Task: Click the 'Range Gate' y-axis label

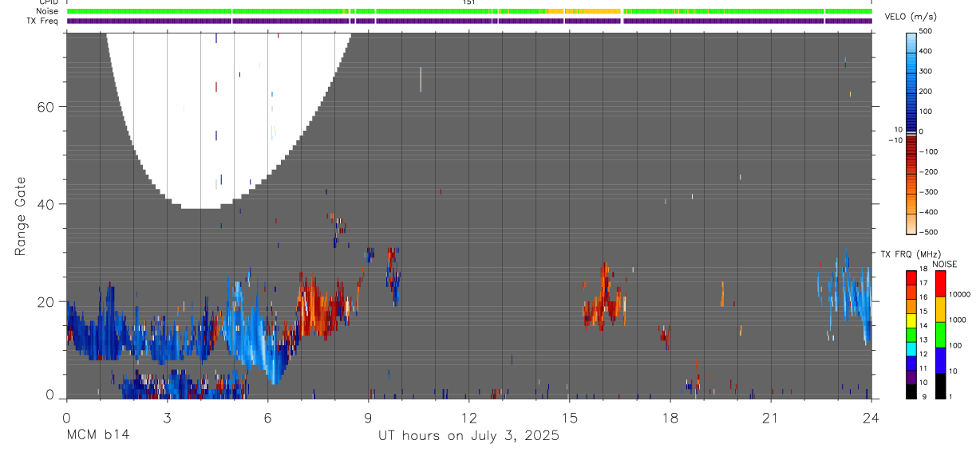Action: (21, 217)
